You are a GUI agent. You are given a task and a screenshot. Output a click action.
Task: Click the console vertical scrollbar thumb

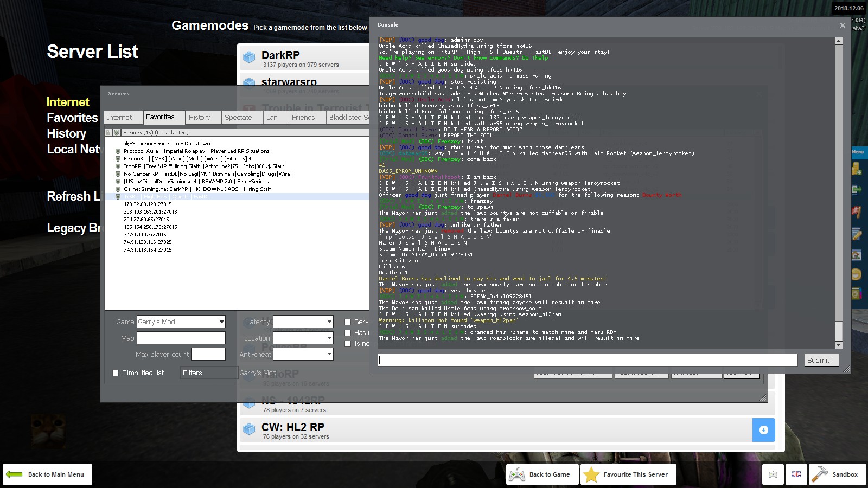(839, 331)
